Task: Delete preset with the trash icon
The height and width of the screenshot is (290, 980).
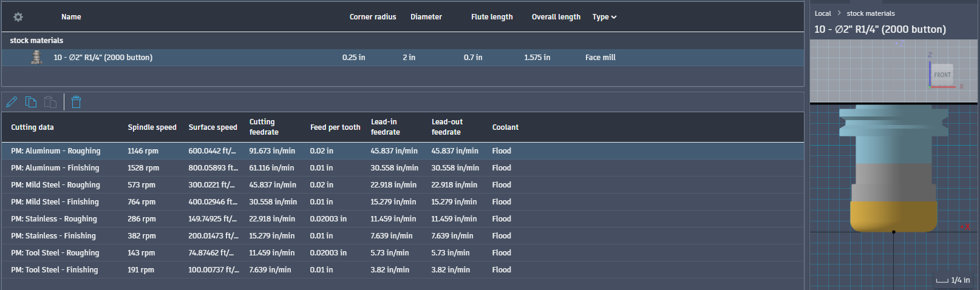Action: (76, 102)
